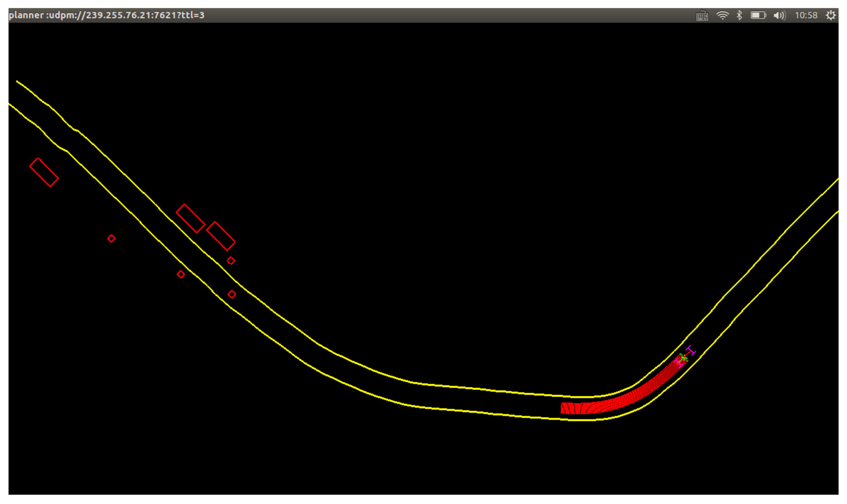Open the keyboard input indicator in tray

point(702,16)
